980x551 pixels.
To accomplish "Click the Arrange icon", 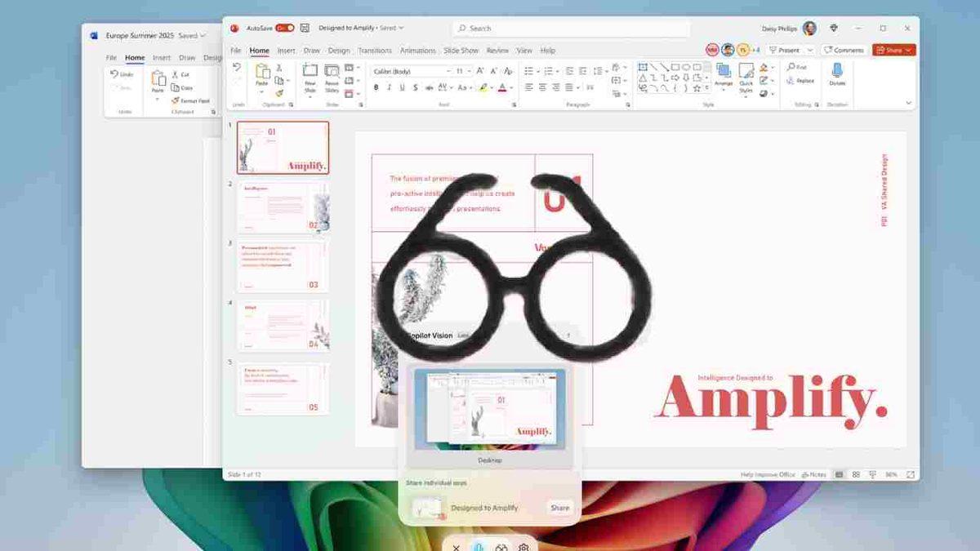I will click(x=724, y=73).
